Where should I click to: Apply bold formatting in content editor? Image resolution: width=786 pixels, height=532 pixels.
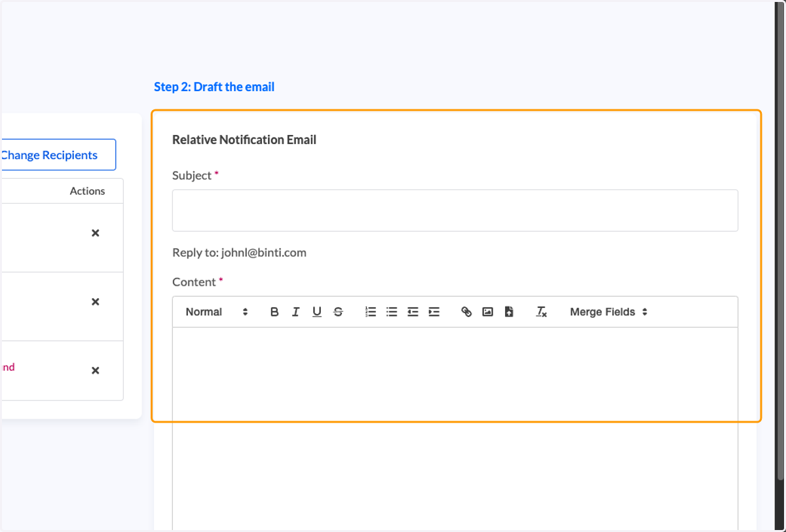click(274, 312)
